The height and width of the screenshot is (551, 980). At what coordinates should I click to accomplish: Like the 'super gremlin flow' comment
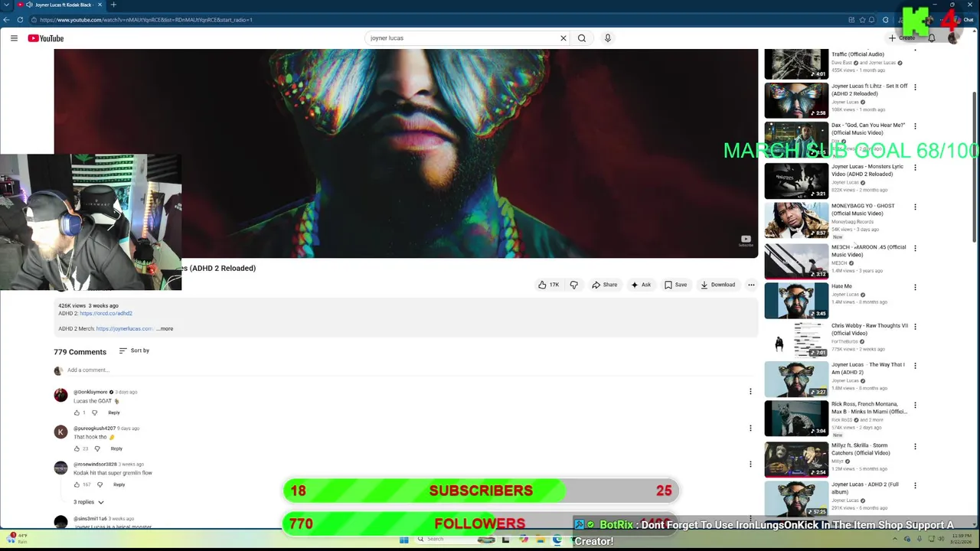[77, 484]
